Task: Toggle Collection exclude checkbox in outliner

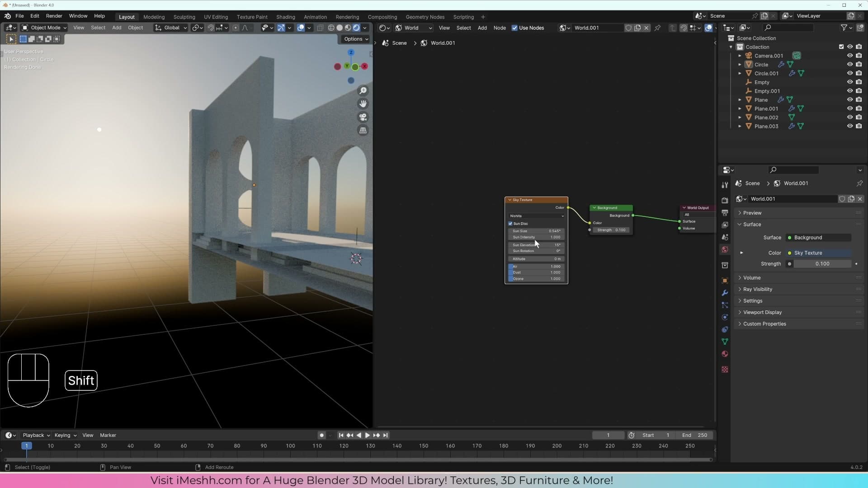Action: pyautogui.click(x=841, y=47)
